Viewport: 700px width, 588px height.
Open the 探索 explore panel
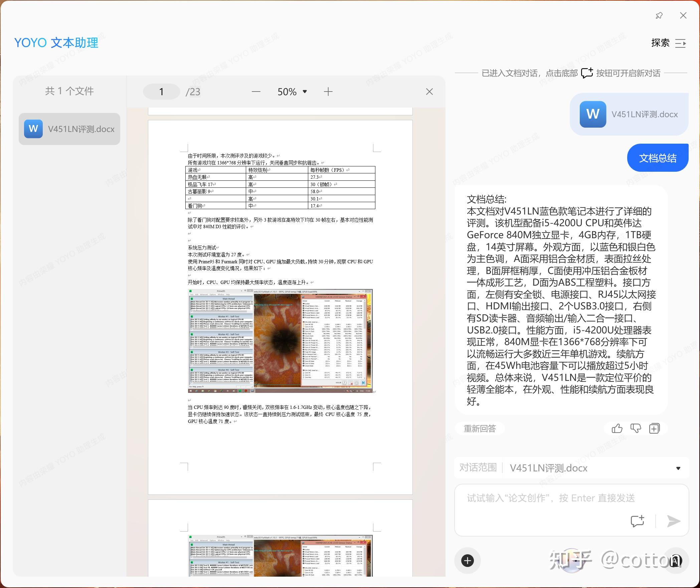pyautogui.click(x=660, y=43)
